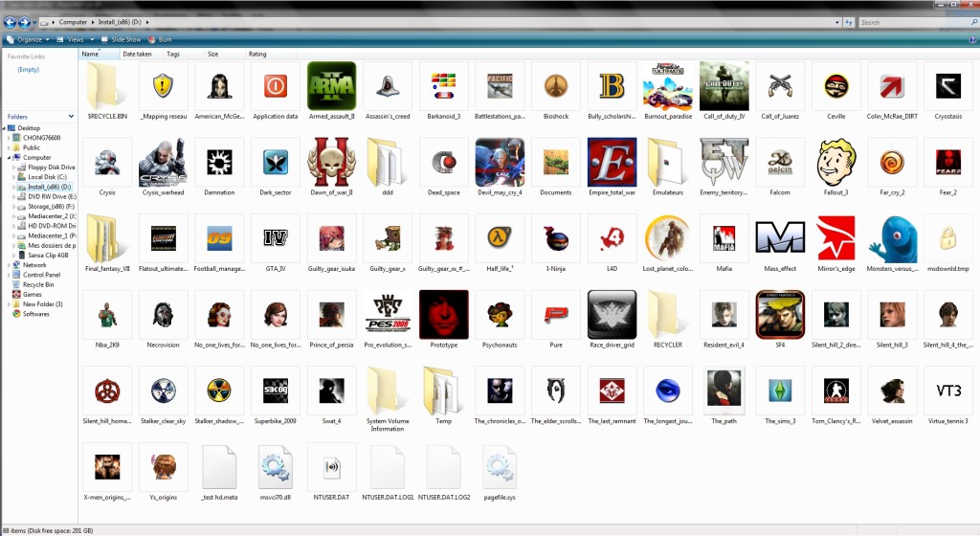Click the Burn toolbar button
Viewport: 980px width, 536px height.
(x=160, y=39)
